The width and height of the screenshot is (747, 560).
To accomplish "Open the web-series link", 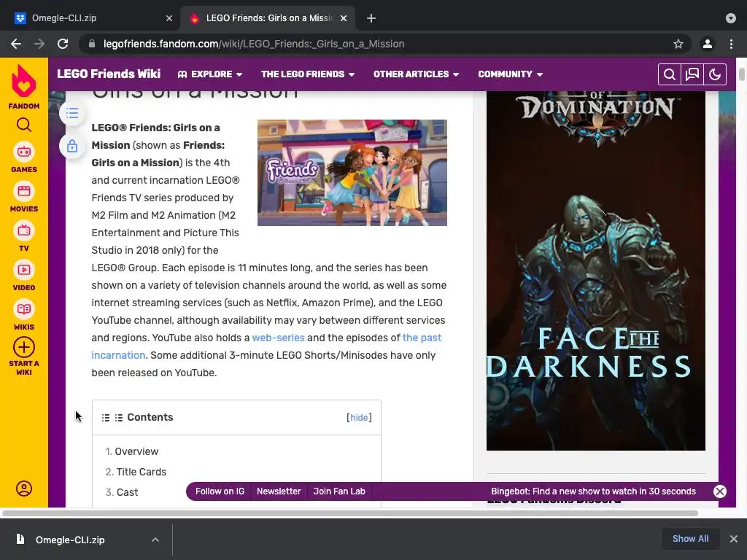I will click(278, 338).
